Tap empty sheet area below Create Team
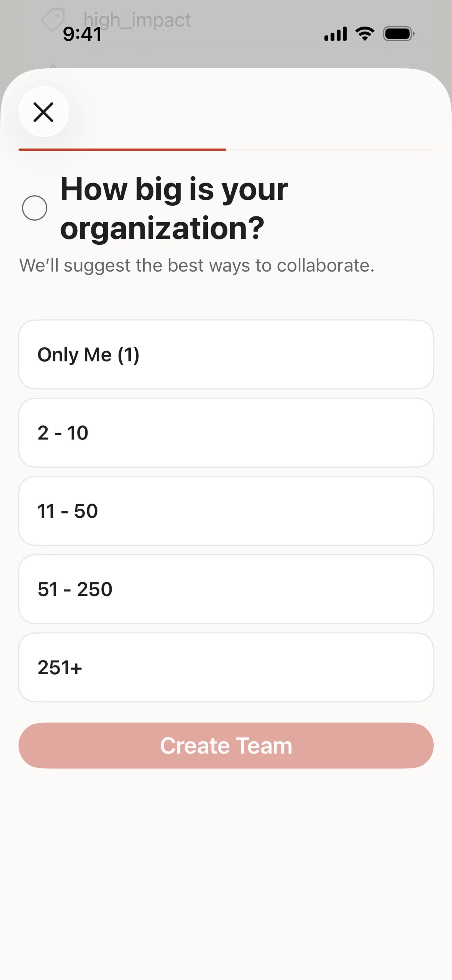 pos(226,875)
